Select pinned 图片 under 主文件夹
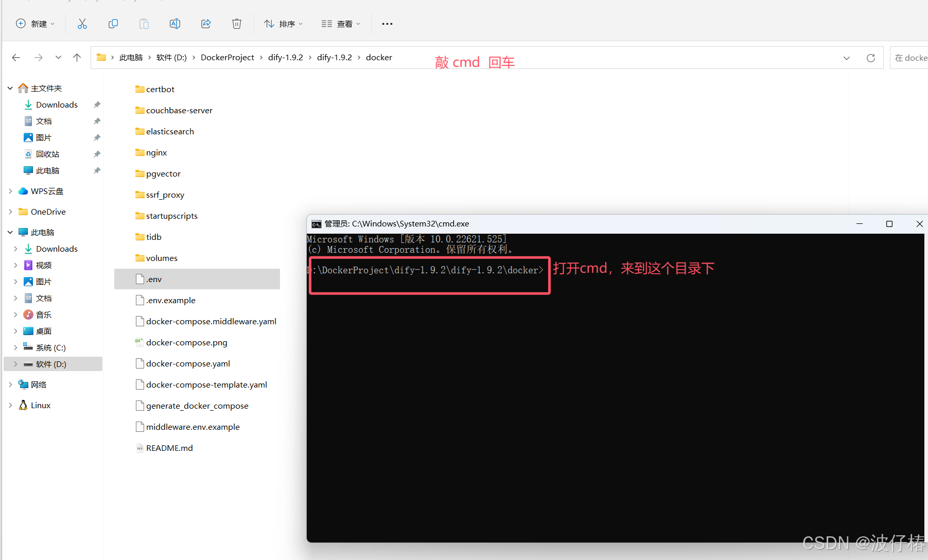Viewport: 928px width, 560px height. [x=44, y=137]
